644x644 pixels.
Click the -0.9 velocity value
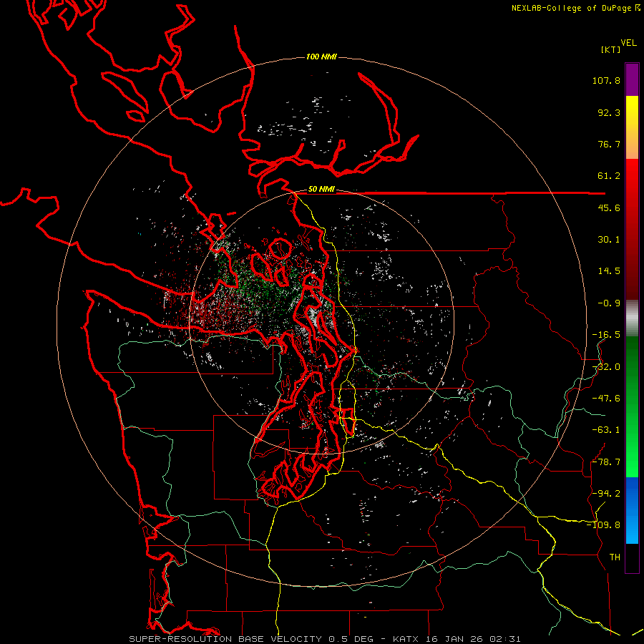(609, 303)
